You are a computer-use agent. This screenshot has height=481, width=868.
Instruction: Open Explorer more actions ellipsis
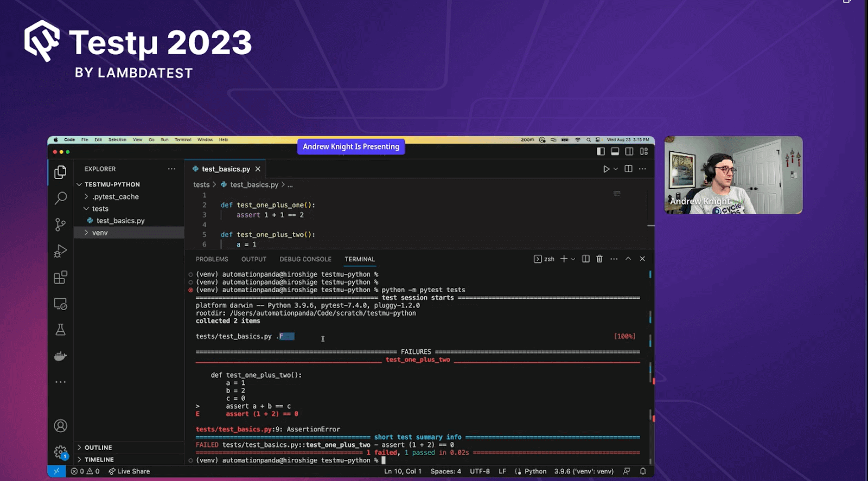point(171,169)
